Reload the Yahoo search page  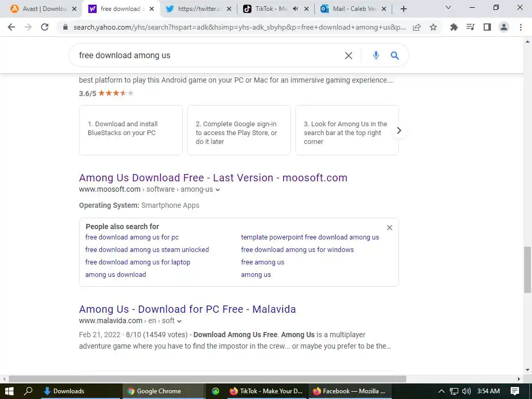pyautogui.click(x=45, y=27)
